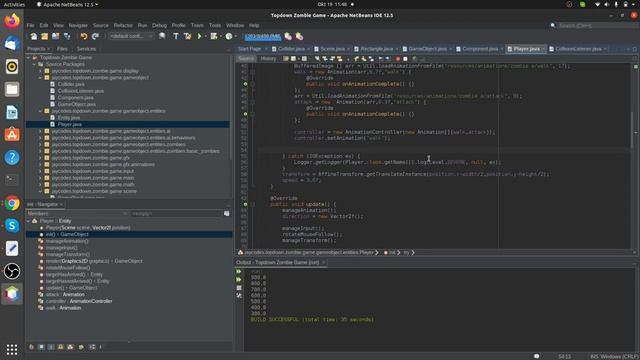The width and height of the screenshot is (640, 360).
Task: Click Player breadcrumb in editor bottom bar
Action: (x=309, y=253)
